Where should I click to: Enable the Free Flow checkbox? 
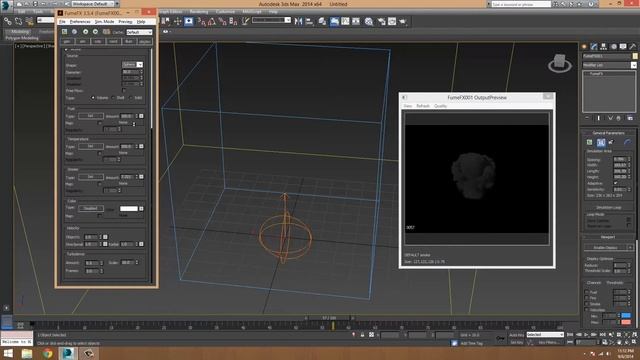coord(124,91)
